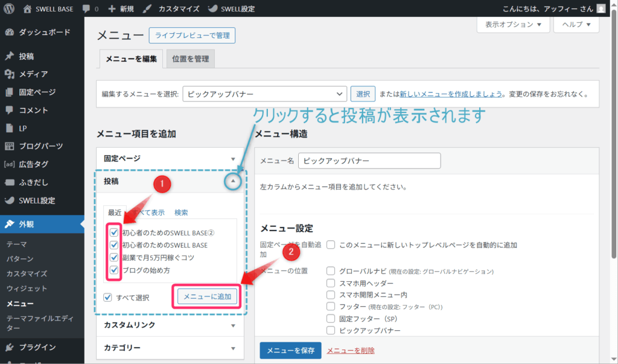Click the WordPress logo icon

point(8,8)
